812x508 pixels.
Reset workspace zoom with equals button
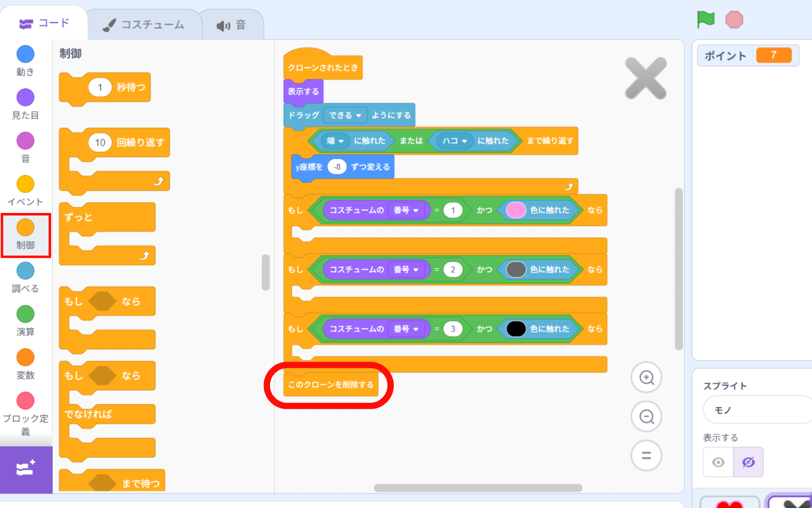coord(646,456)
